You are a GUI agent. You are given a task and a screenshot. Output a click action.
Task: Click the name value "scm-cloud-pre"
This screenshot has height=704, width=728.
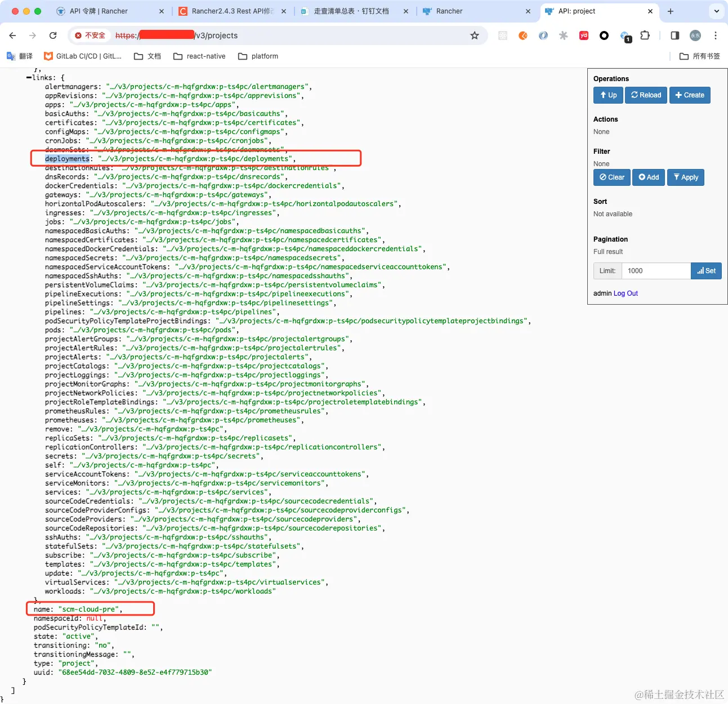[x=88, y=609]
